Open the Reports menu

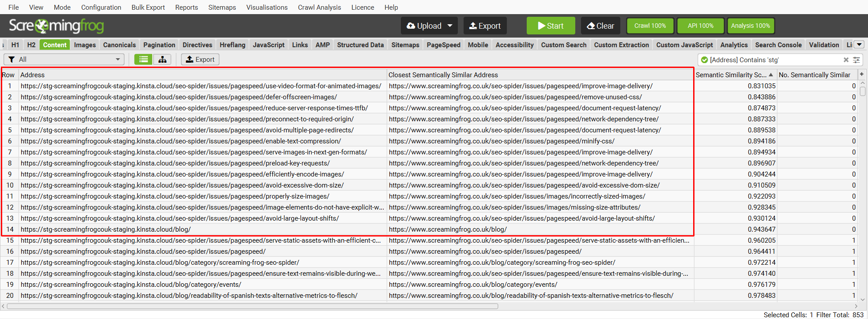pyautogui.click(x=186, y=7)
